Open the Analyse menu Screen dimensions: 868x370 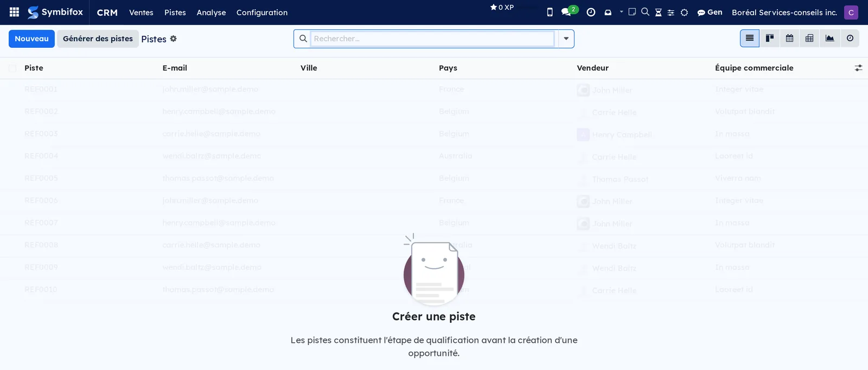coord(211,12)
